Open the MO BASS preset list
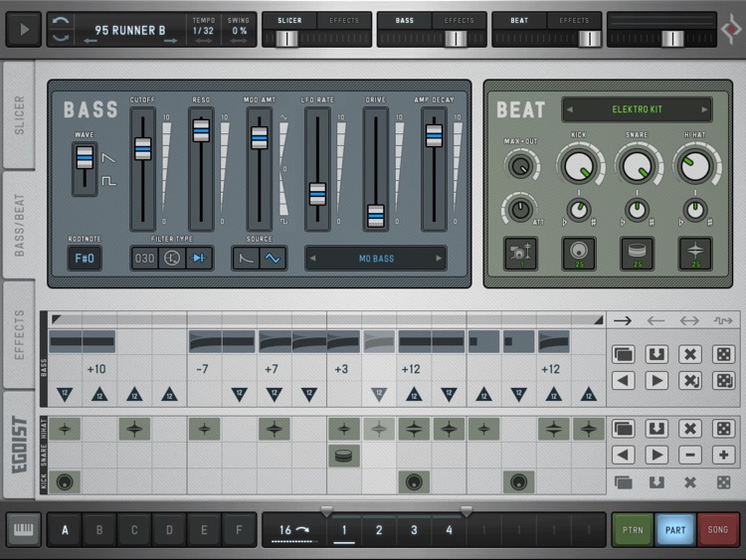Screen dimensions: 746x560 pyautogui.click(x=376, y=259)
